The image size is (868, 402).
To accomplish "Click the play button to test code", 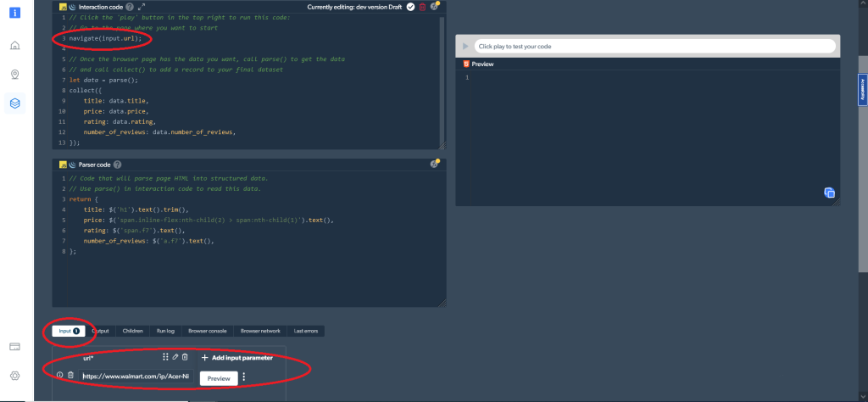I will (465, 46).
